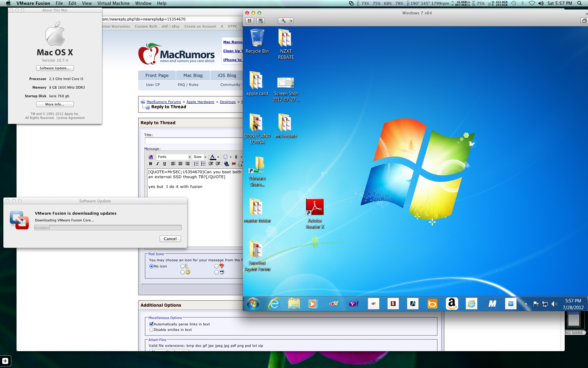Open the Sizes dropdown
The image size is (588, 368).
tap(200, 157)
